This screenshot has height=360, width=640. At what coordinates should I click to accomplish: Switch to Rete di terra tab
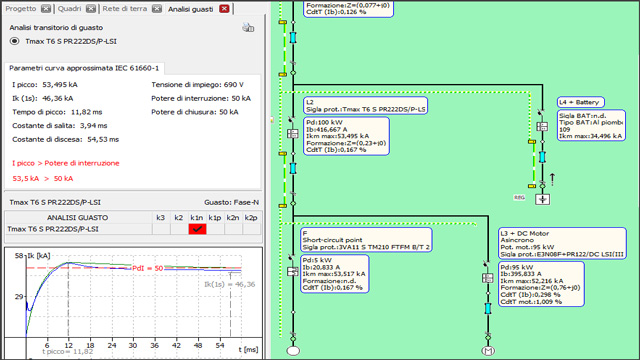124,9
